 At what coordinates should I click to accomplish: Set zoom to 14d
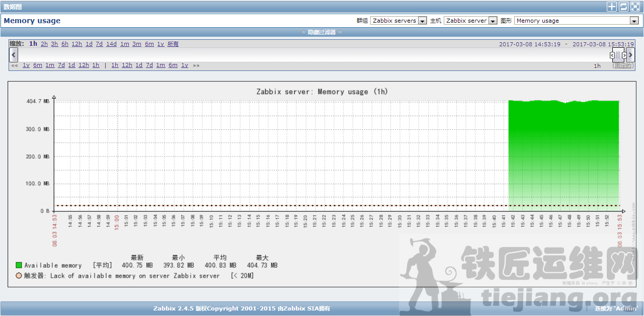pyautogui.click(x=111, y=44)
